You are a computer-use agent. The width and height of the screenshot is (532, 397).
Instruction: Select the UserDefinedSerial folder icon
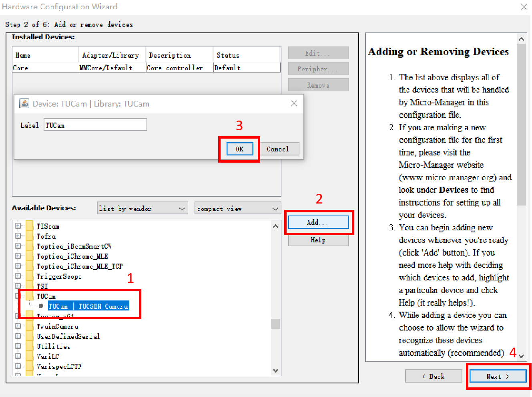[30, 336]
